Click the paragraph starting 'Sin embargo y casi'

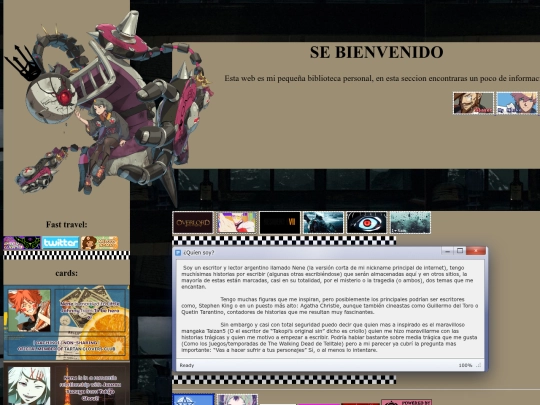329,338
